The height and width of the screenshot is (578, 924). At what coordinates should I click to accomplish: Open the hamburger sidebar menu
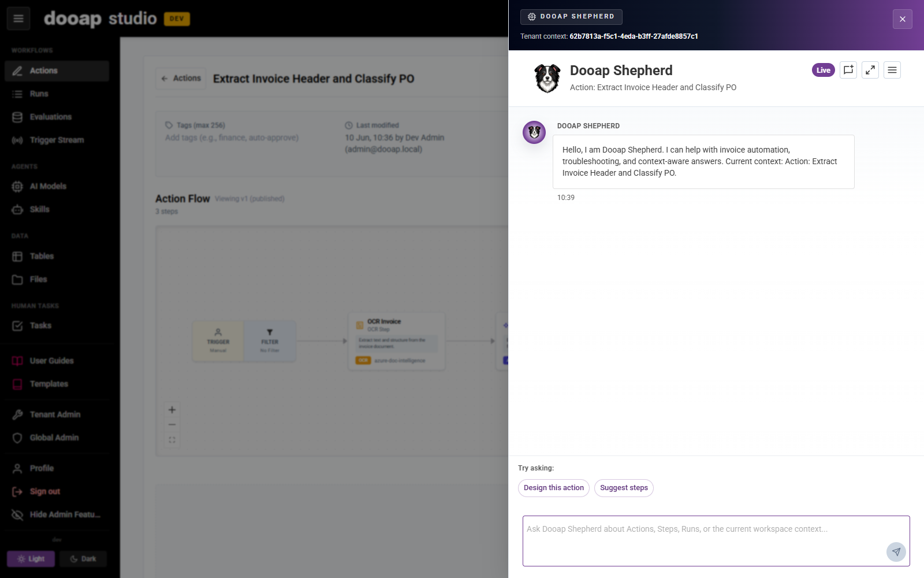click(x=18, y=18)
